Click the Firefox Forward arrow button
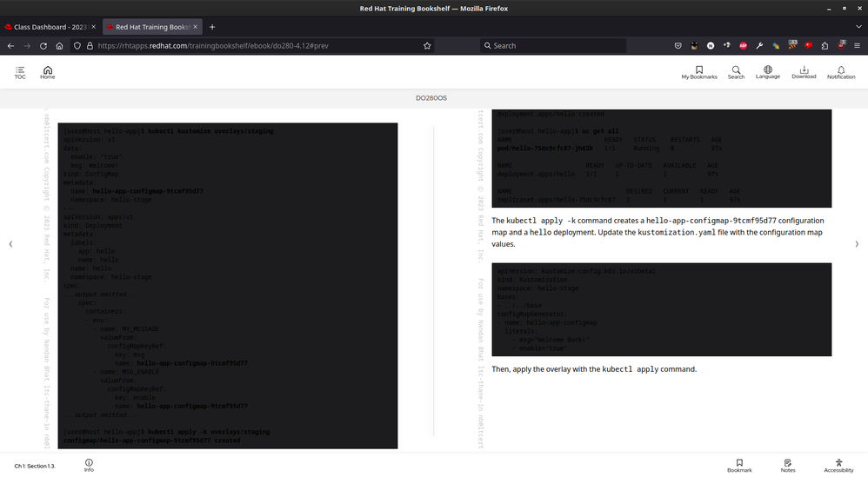 [x=27, y=46]
